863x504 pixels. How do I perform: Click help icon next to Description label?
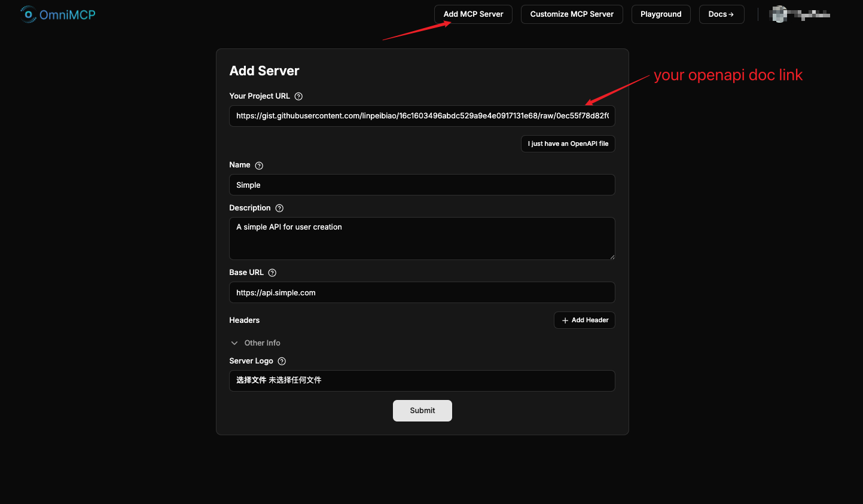coord(279,208)
